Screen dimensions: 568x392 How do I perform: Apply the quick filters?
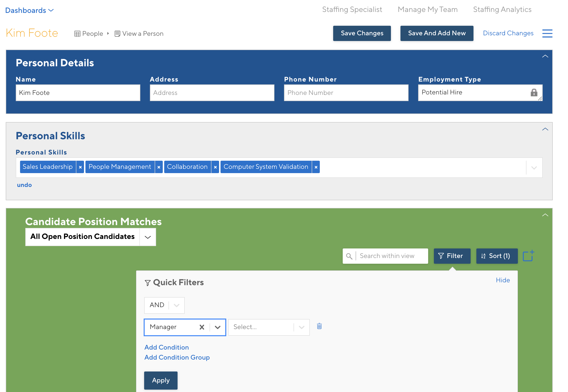pyautogui.click(x=161, y=381)
